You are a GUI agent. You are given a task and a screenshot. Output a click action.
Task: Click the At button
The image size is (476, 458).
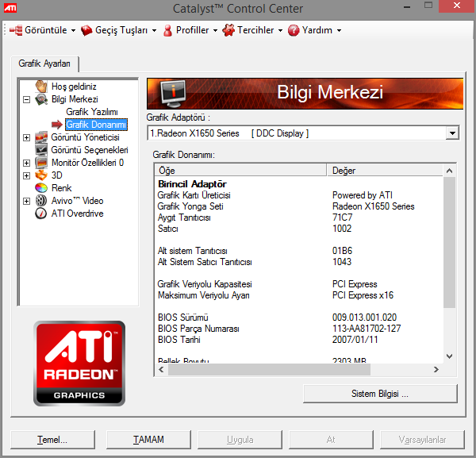(331, 440)
